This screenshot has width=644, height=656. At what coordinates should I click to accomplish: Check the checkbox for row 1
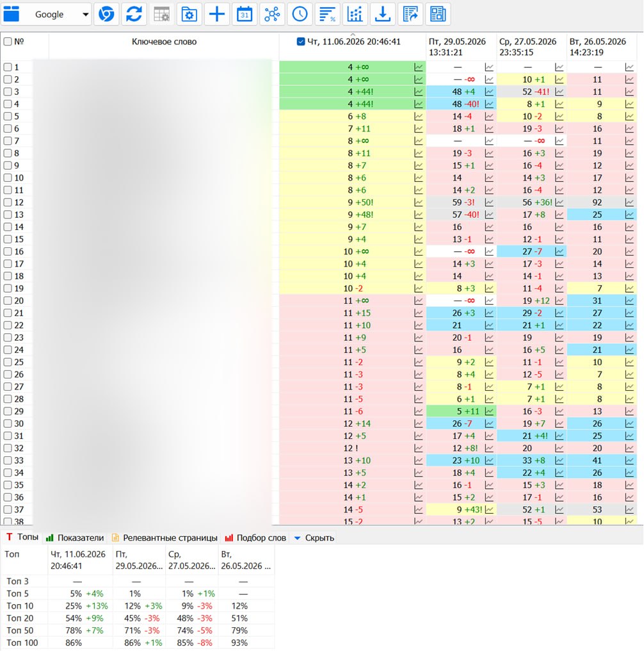pos(8,67)
